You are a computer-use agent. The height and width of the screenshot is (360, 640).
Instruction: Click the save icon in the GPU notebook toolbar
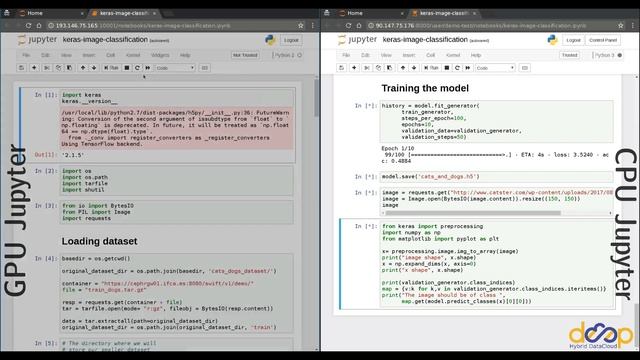tap(21, 68)
